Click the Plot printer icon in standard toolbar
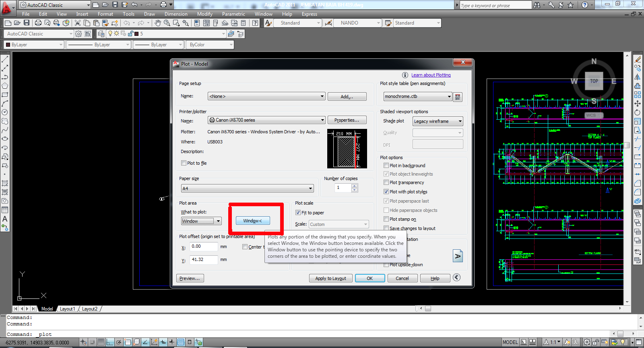 38,23
